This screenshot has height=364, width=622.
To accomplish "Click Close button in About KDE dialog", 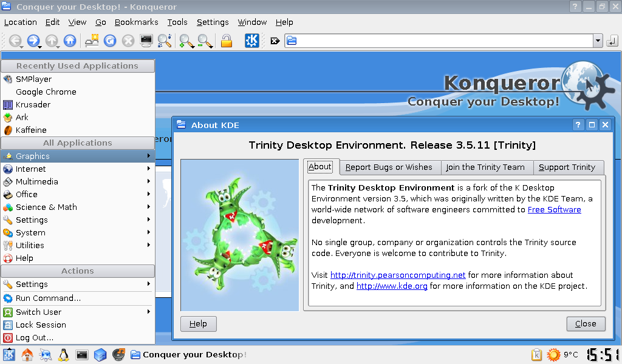I will 586,323.
